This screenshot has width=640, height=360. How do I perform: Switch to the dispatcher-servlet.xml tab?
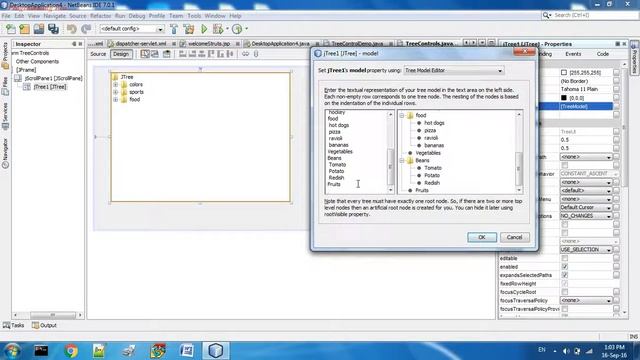pos(140,44)
